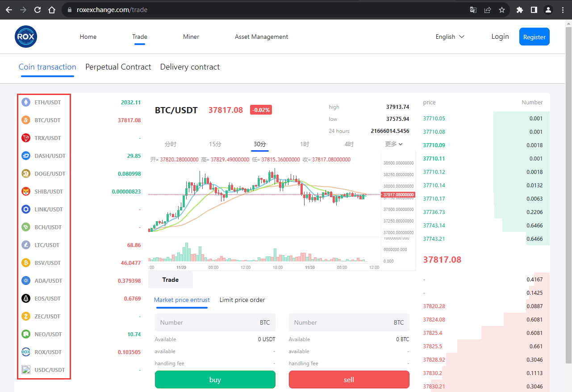Click the BTC/USDT coin icon in list
Viewport: 572px width, 392px height.
click(26, 120)
